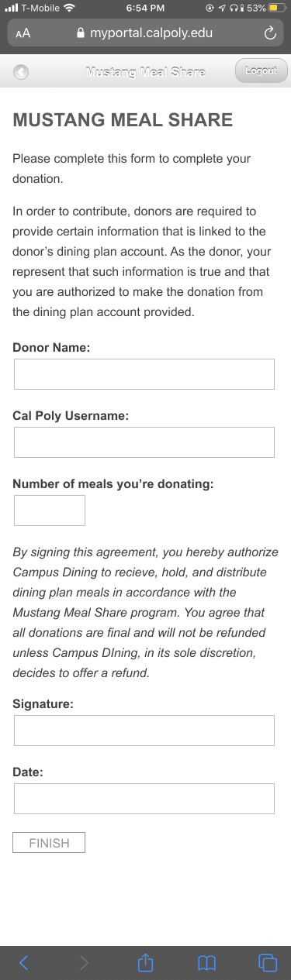The width and height of the screenshot is (291, 980).
Task: Open the Safari bookmarks book icon
Action: 206,962
